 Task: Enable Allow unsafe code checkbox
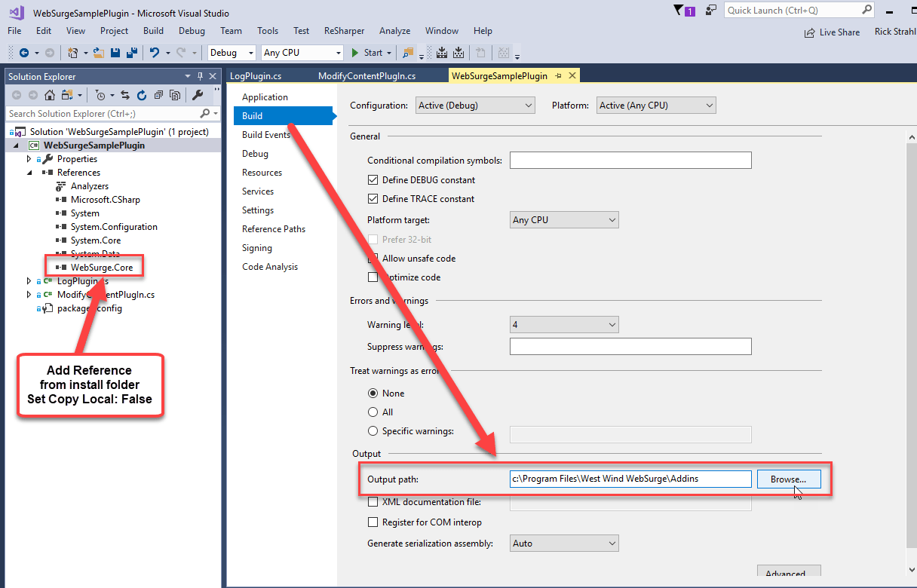pos(373,259)
